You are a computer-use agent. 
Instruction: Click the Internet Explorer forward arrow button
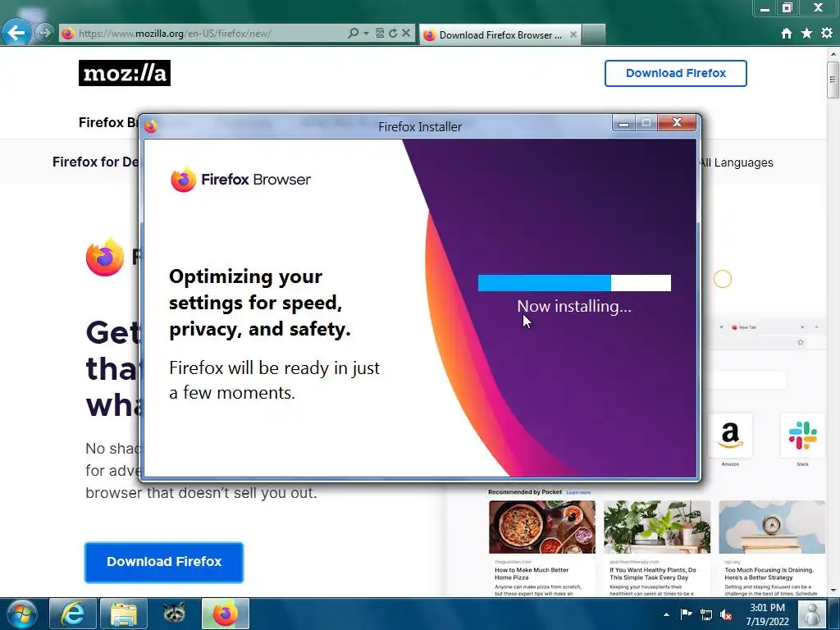coord(45,33)
